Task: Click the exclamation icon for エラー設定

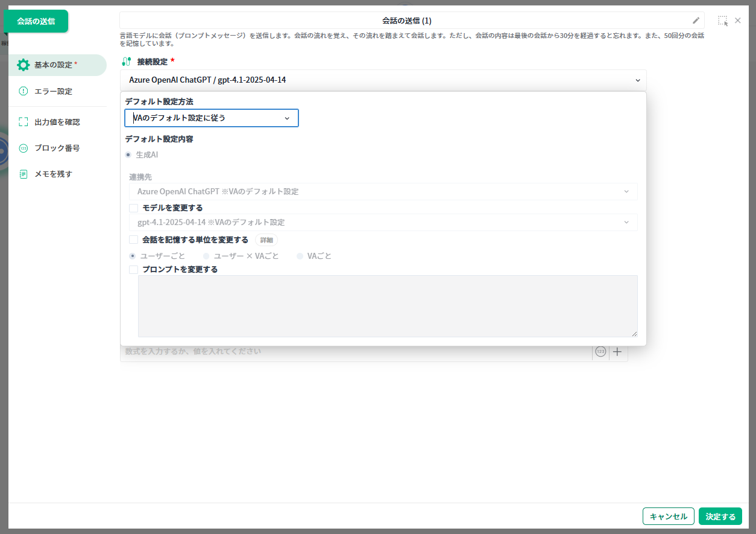Action: [x=23, y=92]
